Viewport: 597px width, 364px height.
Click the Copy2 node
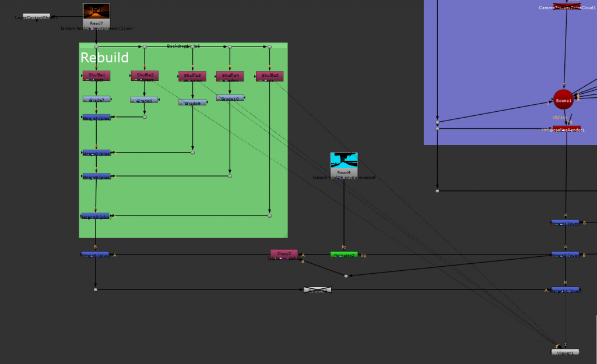pyautogui.click(x=284, y=255)
